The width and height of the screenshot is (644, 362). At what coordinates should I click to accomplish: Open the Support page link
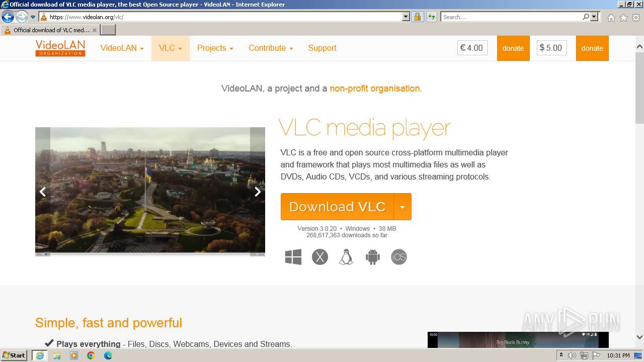[322, 48]
